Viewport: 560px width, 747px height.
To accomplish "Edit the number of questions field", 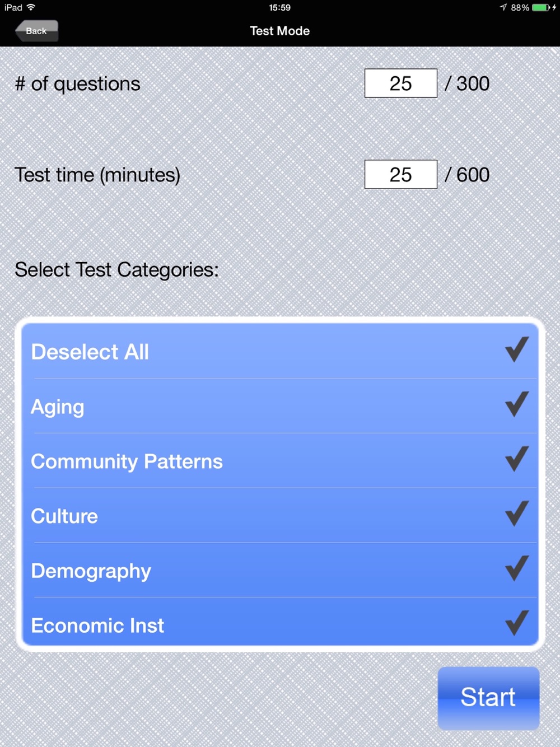I will (400, 83).
